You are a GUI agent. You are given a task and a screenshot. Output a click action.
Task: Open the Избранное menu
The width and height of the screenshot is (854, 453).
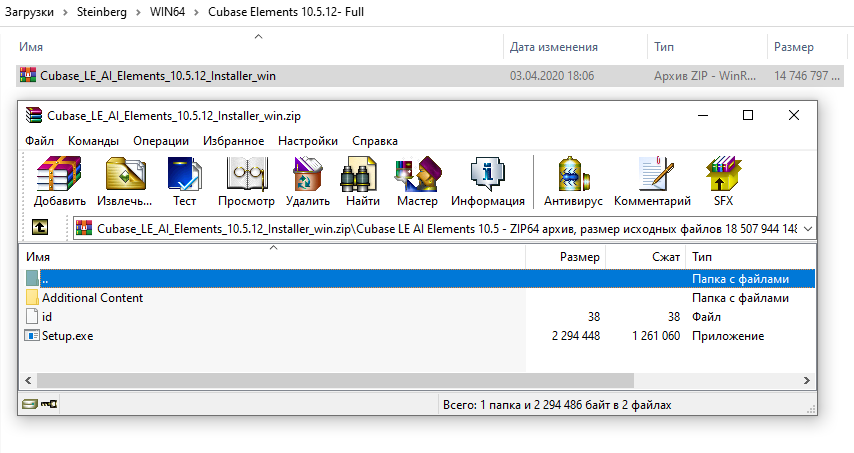coord(233,140)
